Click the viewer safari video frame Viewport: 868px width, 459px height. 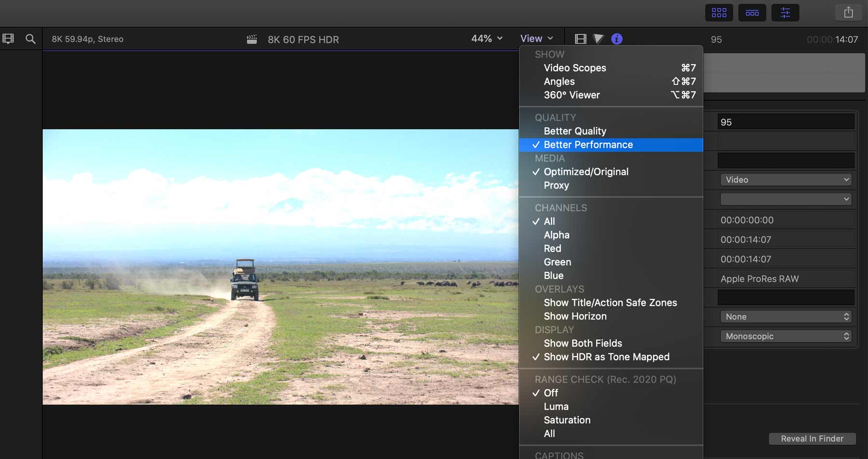281,267
